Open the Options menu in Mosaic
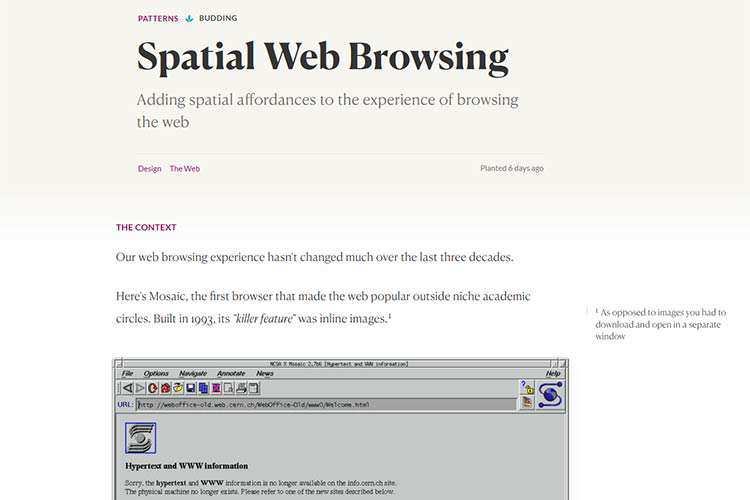750x500 pixels. (x=156, y=373)
